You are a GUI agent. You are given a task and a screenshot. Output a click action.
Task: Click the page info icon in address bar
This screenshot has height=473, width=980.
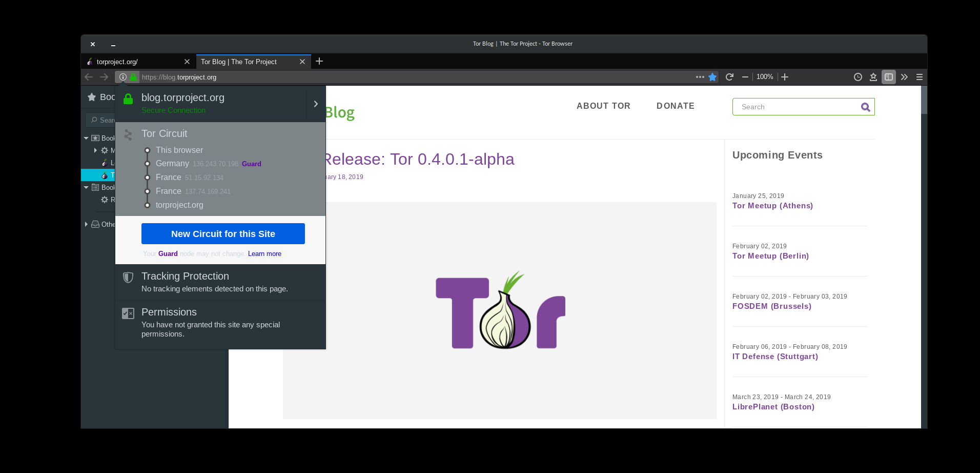pyautogui.click(x=123, y=77)
